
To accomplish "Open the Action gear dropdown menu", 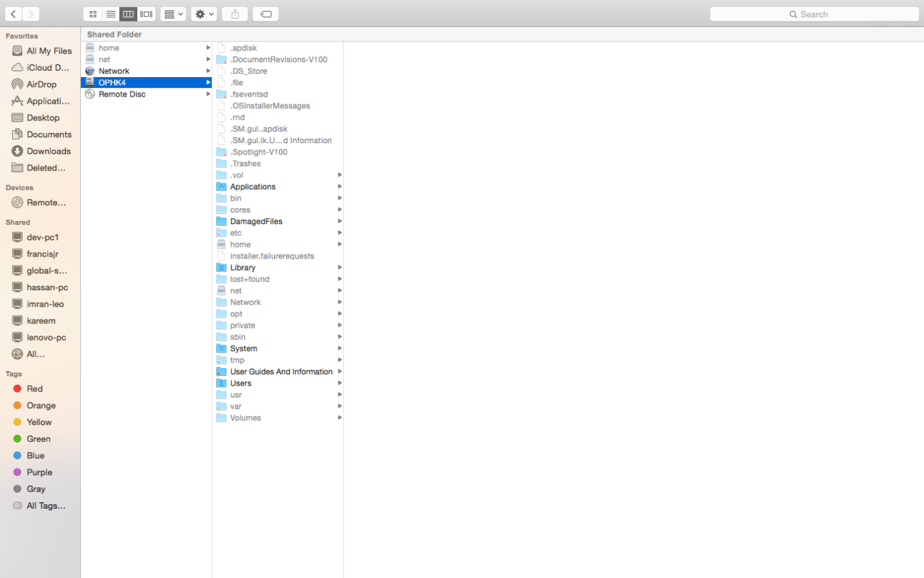I will 204,14.
